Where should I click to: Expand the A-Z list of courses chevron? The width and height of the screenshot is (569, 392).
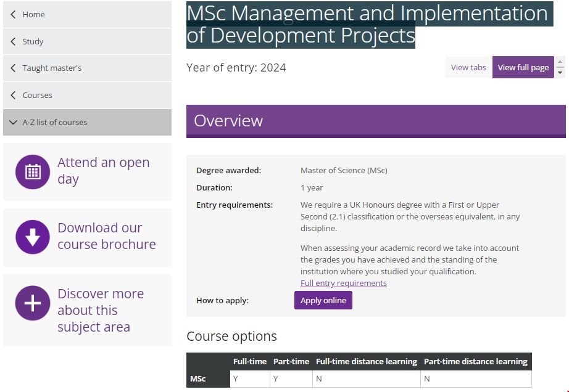(14, 122)
